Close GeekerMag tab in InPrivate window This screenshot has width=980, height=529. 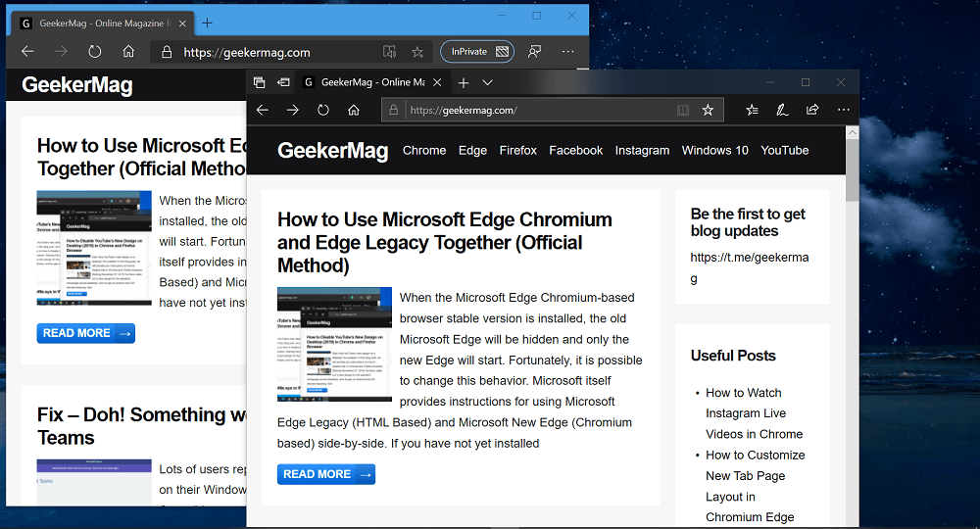coord(182,24)
